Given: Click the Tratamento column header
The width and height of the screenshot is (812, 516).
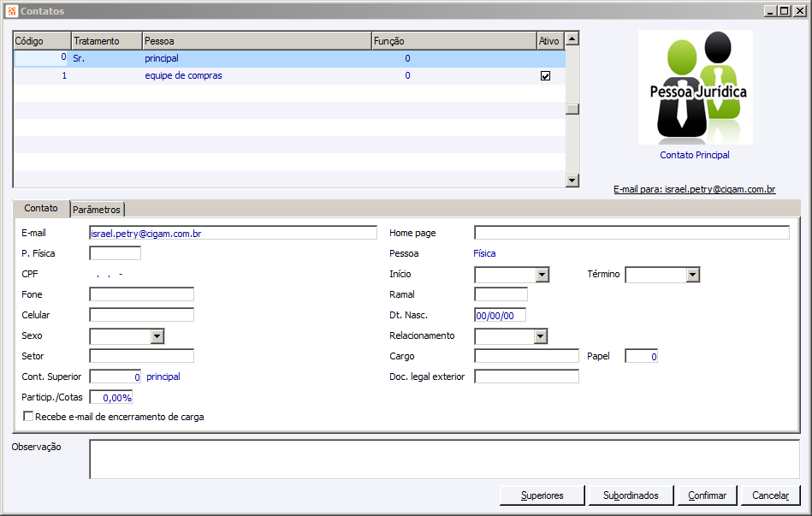Looking at the screenshot, I should [x=107, y=41].
